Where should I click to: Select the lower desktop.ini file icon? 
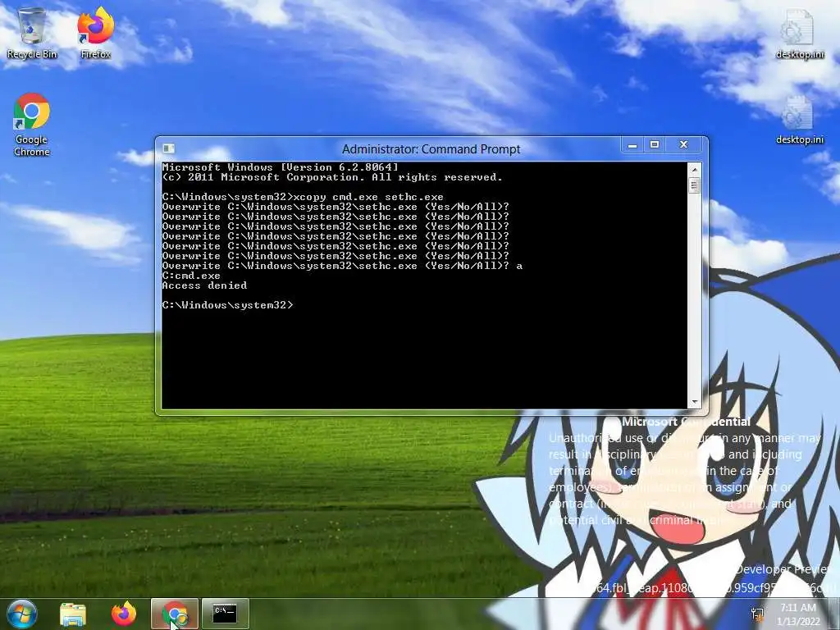point(799,119)
